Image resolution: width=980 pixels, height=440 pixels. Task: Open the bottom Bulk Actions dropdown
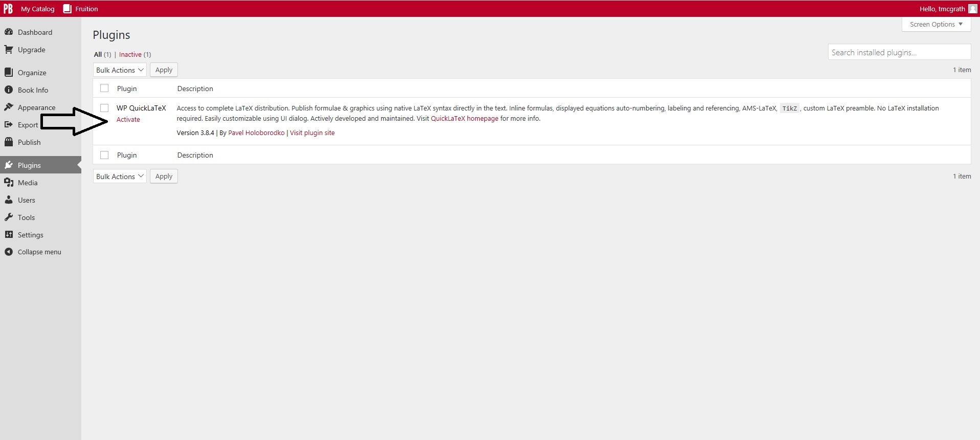click(120, 177)
